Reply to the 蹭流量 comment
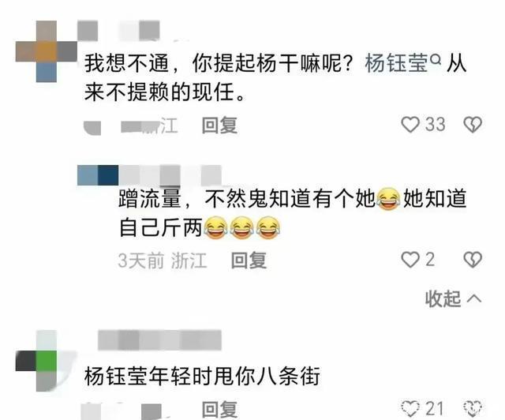Viewport: 505px width, 420px height. pos(249,260)
